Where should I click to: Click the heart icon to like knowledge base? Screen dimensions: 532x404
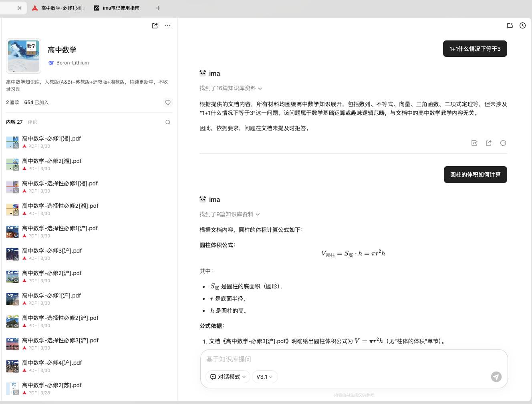(x=168, y=103)
